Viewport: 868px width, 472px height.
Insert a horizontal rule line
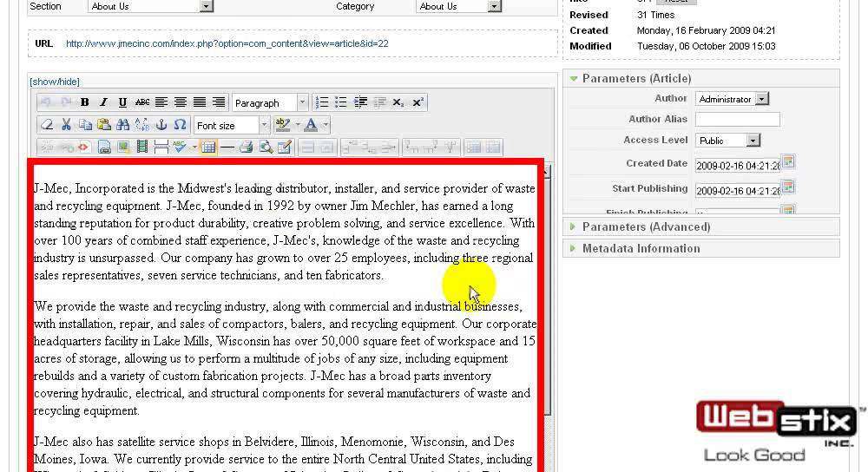(227, 147)
